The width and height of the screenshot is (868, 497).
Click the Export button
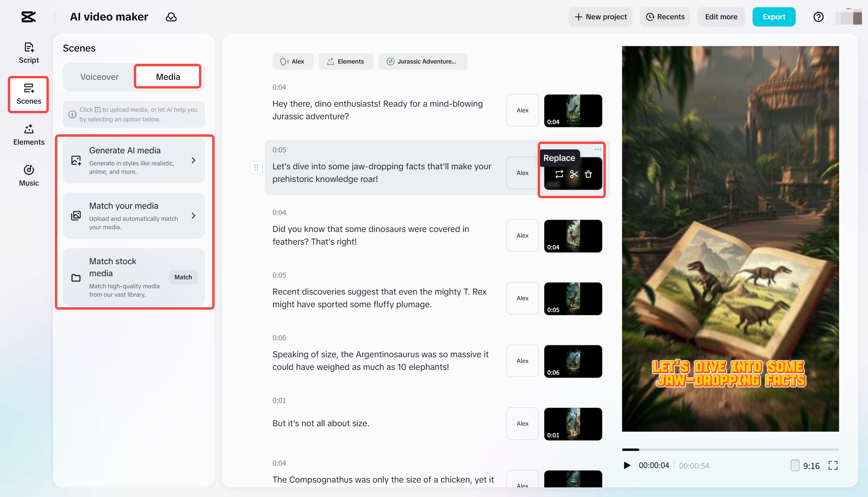(x=773, y=17)
